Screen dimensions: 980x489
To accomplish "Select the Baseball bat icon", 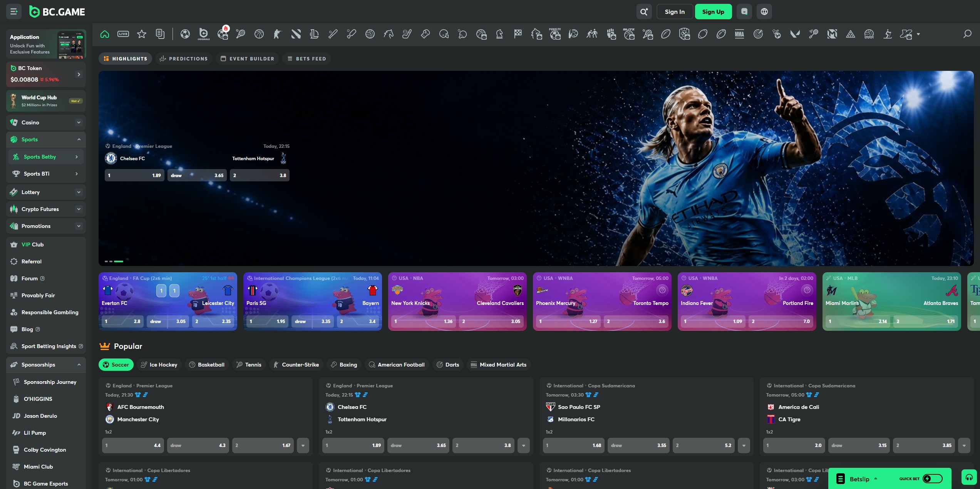I will pos(333,34).
